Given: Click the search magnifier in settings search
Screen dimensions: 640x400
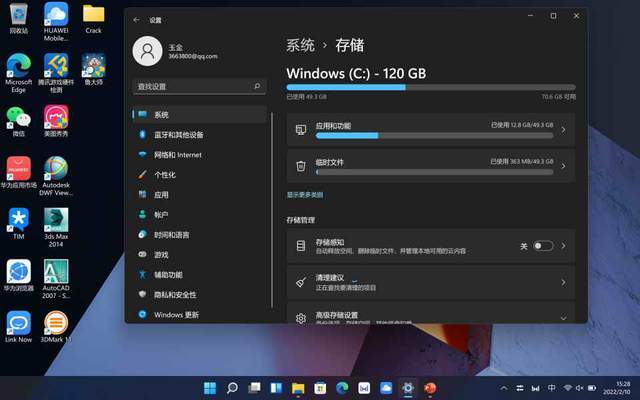Looking at the screenshot, I should click(257, 86).
